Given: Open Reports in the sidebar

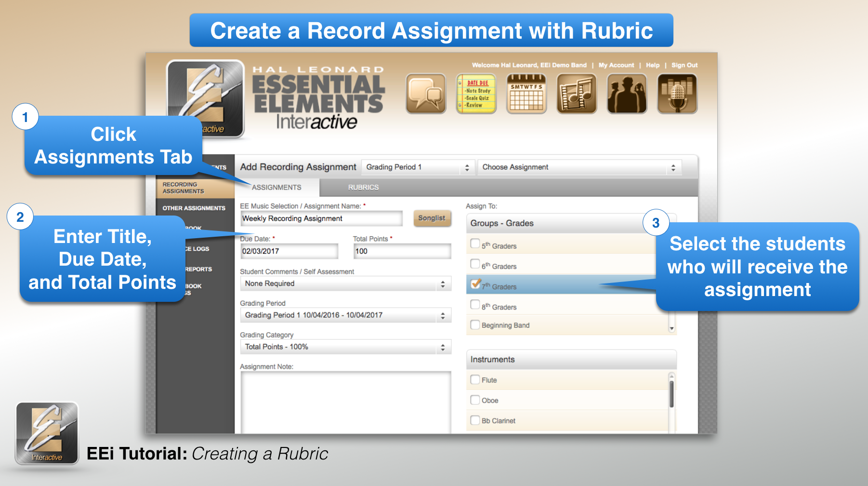Looking at the screenshot, I should 199,269.
